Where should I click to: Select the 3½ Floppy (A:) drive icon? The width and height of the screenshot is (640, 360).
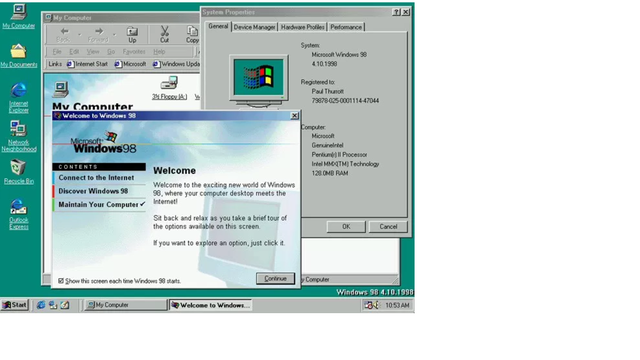pos(169,88)
